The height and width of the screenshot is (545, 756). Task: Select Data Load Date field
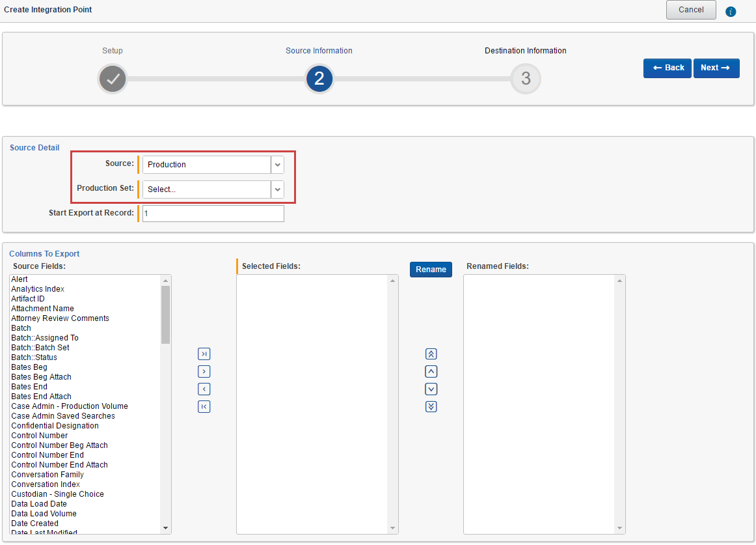tap(39, 504)
